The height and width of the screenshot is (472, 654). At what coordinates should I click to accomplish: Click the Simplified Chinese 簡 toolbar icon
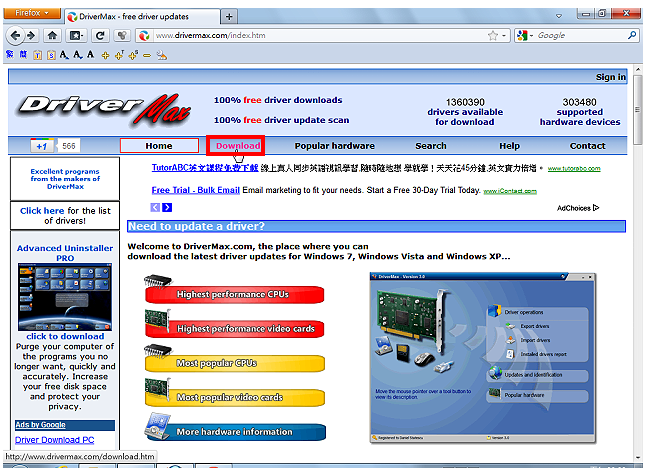[x=23, y=55]
